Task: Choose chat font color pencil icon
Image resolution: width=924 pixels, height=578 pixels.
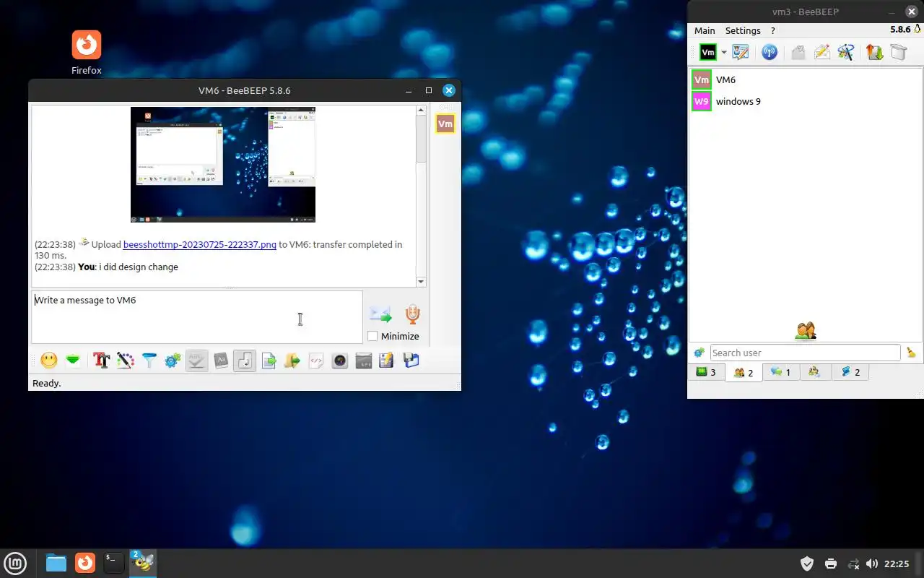Action: pyautogui.click(x=126, y=360)
